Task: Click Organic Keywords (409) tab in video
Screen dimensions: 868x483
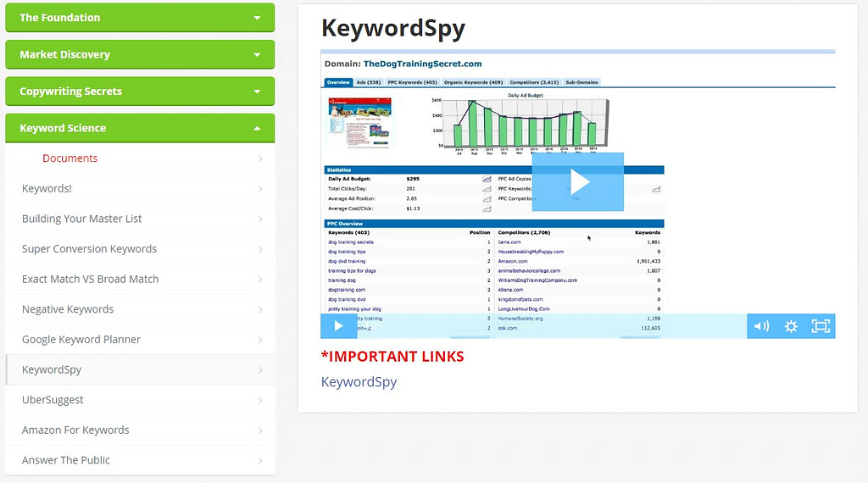Action: (x=473, y=82)
